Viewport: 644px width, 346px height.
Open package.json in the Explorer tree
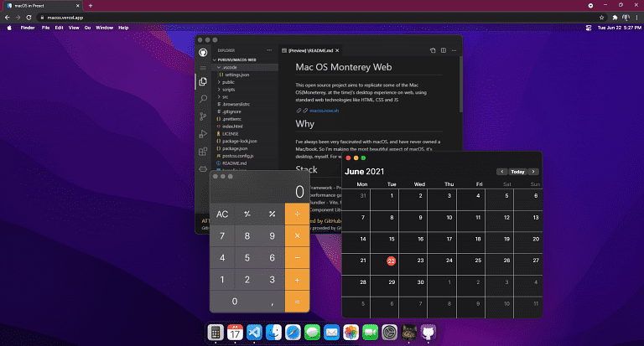(x=235, y=148)
